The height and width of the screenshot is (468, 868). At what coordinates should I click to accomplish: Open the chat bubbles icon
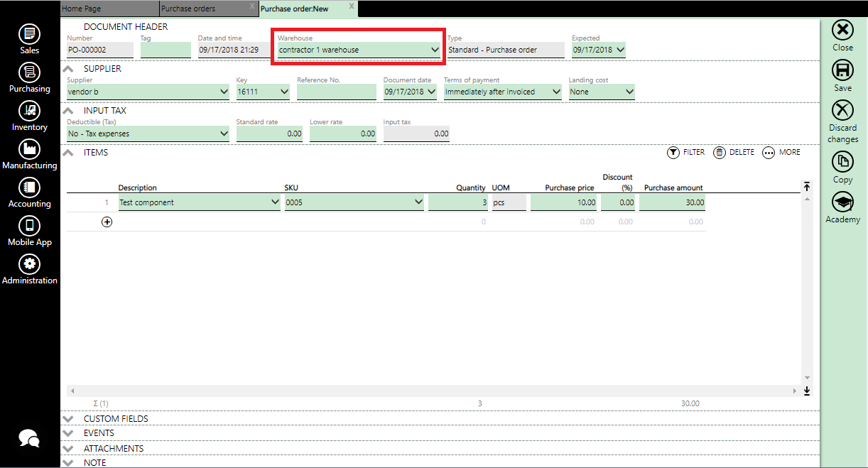click(x=29, y=439)
